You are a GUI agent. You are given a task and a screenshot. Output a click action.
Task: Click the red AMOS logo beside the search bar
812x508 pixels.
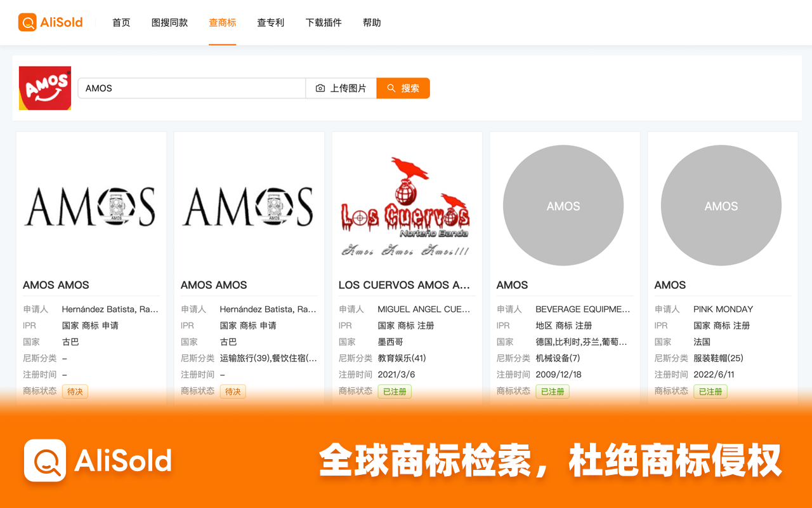(44, 88)
